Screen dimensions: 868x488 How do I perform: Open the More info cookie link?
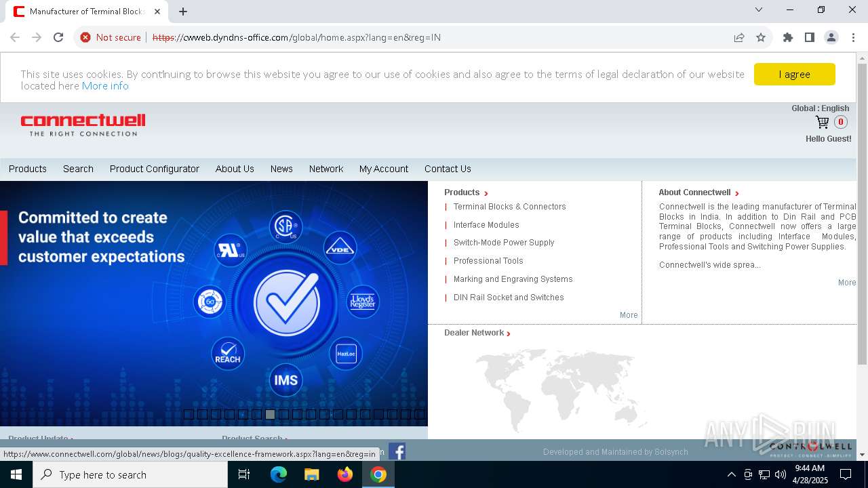[105, 86]
